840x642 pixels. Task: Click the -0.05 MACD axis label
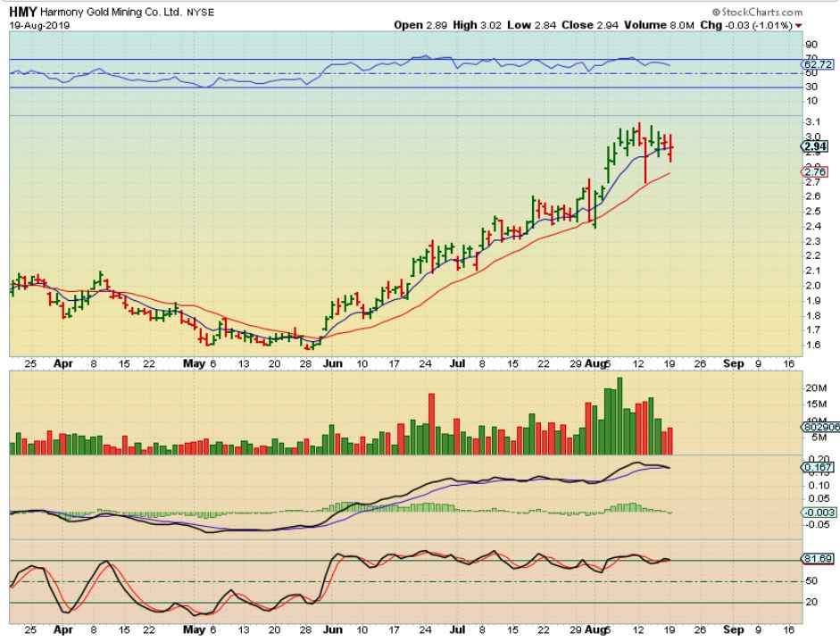pos(817,525)
